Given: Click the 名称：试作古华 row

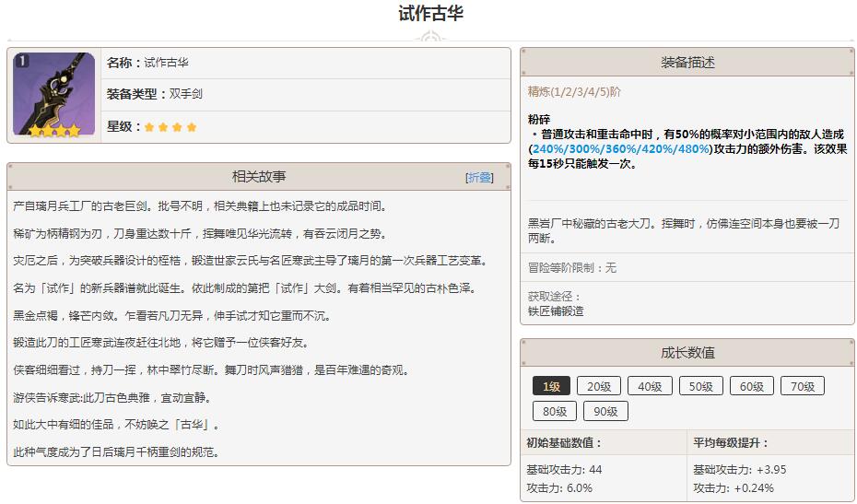Looking at the screenshot, I should tap(306, 63).
